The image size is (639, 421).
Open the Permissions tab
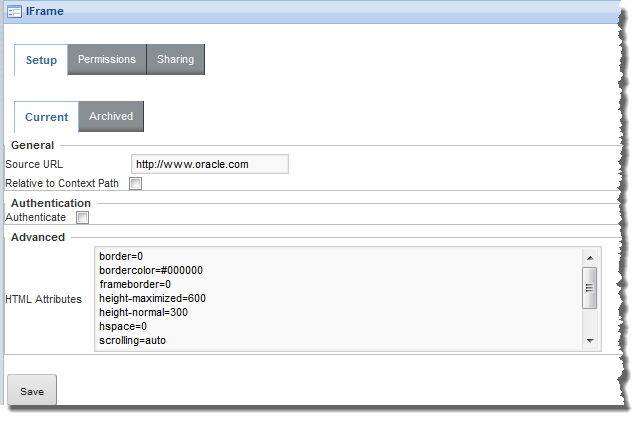107,60
